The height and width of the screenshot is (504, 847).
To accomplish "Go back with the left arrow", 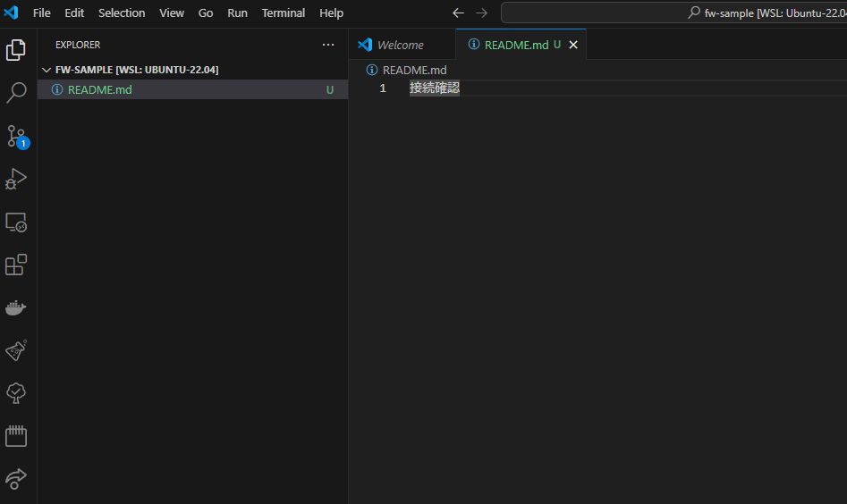I will pos(458,13).
